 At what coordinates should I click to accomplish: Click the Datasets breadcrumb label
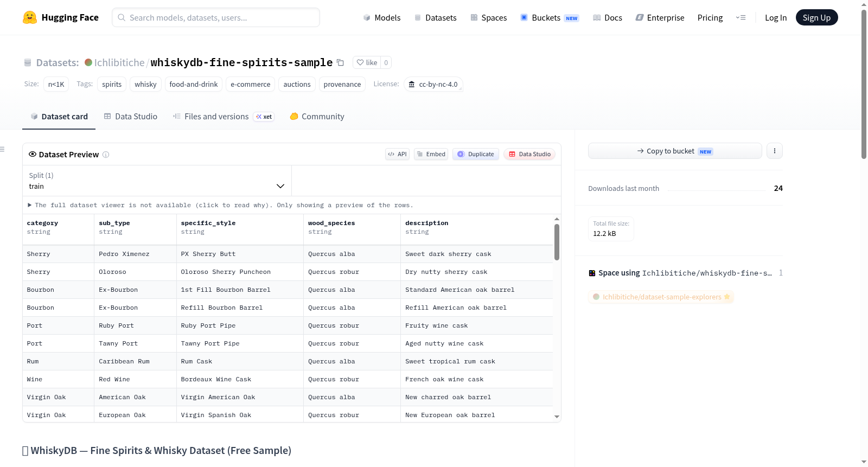click(x=58, y=62)
